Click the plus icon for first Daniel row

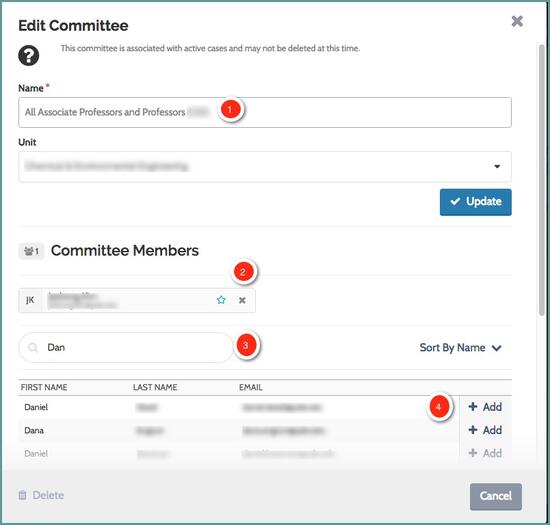point(473,406)
